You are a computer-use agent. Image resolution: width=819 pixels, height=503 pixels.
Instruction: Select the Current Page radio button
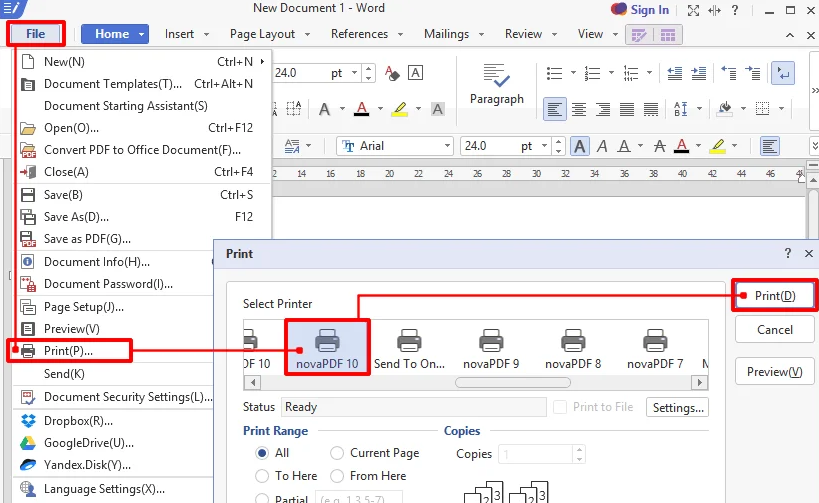(x=337, y=454)
